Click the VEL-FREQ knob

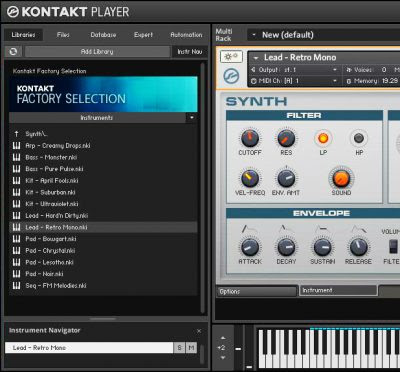250,178
